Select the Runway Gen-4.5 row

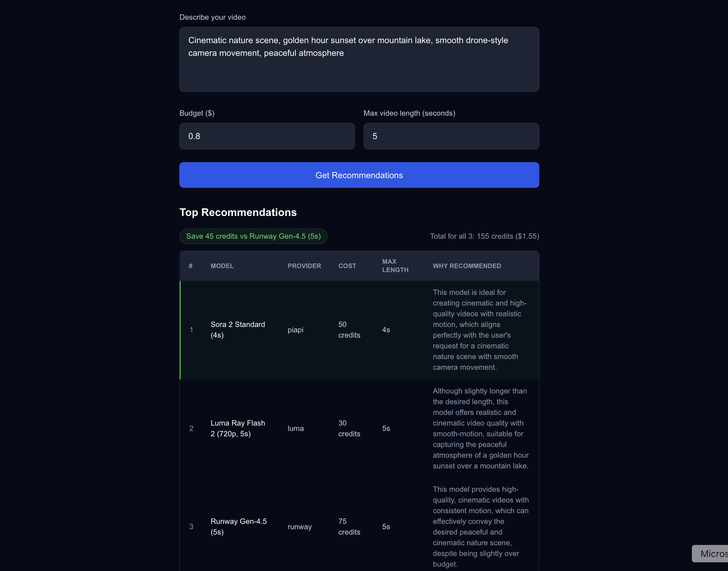(359, 527)
